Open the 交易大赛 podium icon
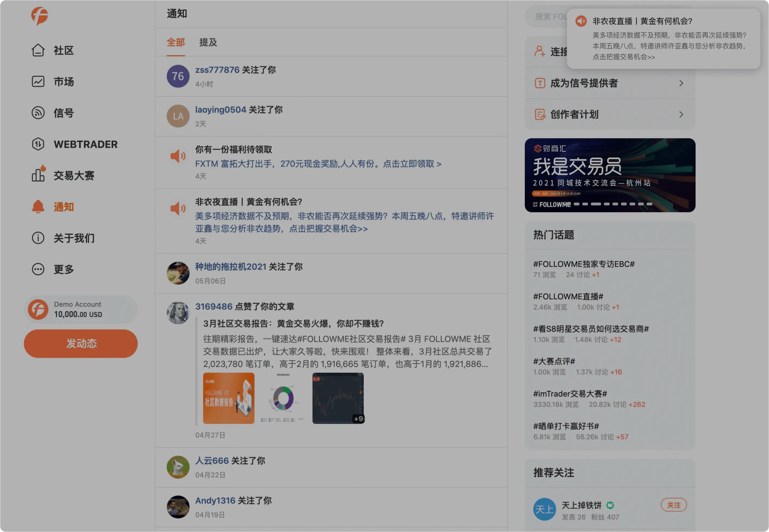The height and width of the screenshot is (532, 769). point(39,173)
